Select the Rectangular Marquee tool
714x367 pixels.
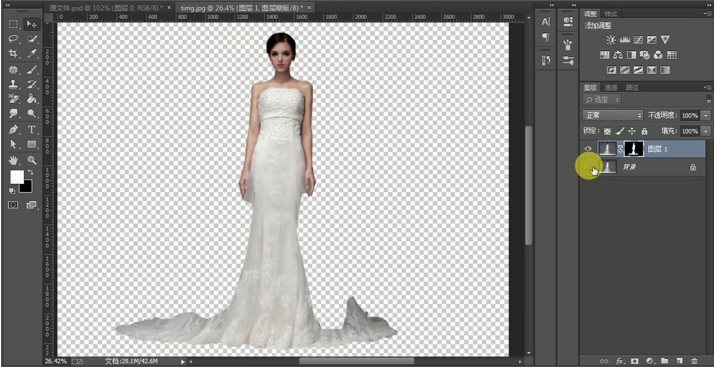[14, 24]
